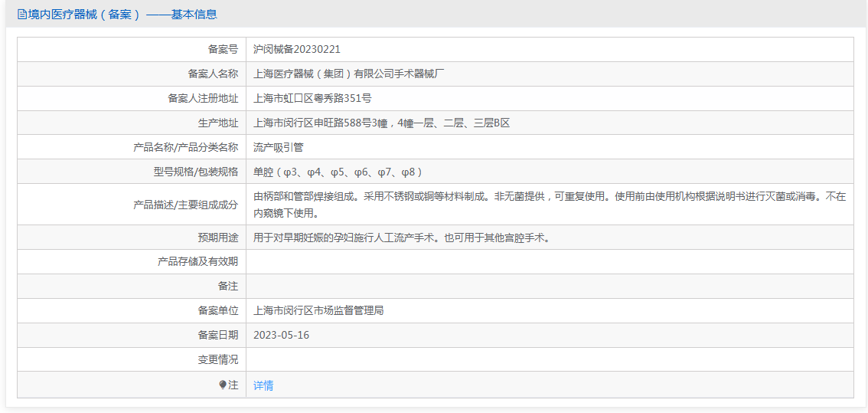Click the 备注 label
This screenshot has height=413, width=868.
point(228,287)
